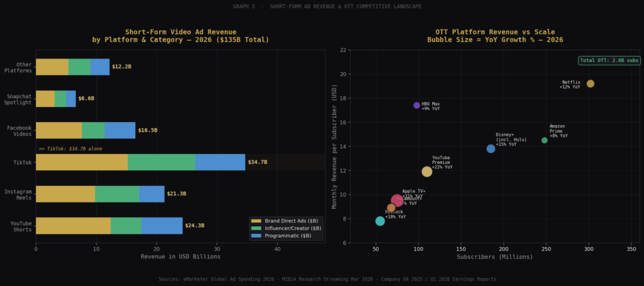Select the Subscribers (Millions) axis title
This screenshot has height=286, width=644.
pos(494,256)
